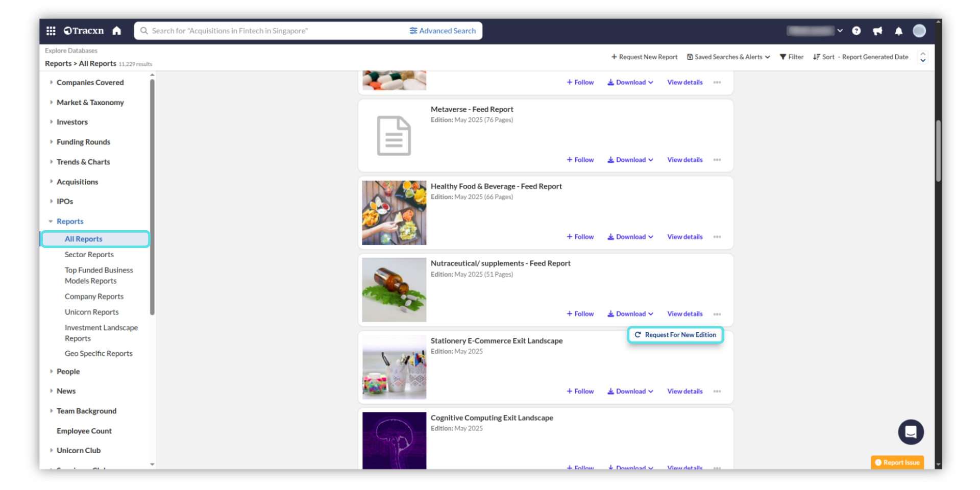Open the help question mark icon
Screen dimensions: 980x490
[x=856, y=31]
